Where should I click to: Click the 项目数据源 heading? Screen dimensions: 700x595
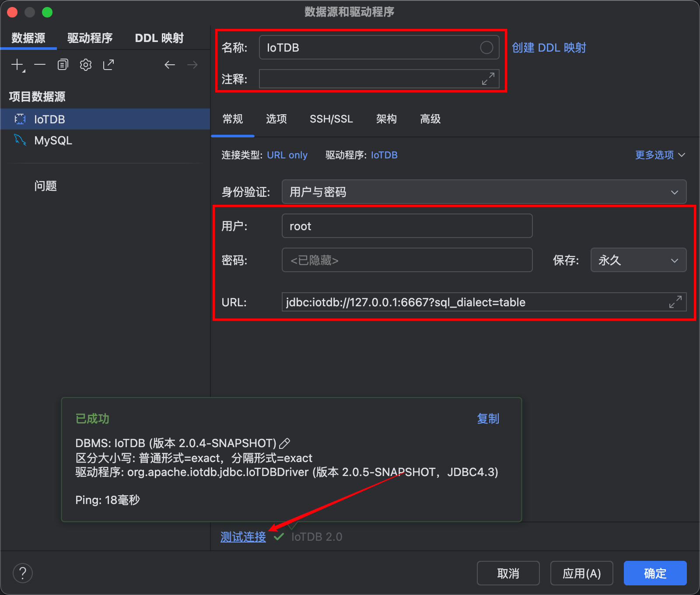pyautogui.click(x=37, y=97)
